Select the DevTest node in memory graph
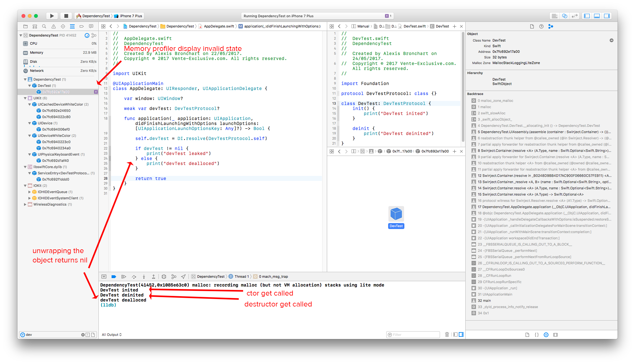 [x=396, y=217]
